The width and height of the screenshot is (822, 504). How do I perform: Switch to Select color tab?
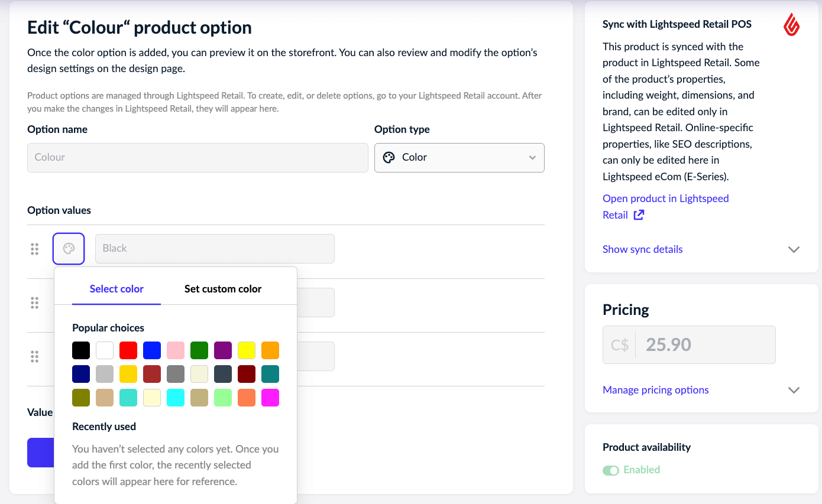[116, 288]
